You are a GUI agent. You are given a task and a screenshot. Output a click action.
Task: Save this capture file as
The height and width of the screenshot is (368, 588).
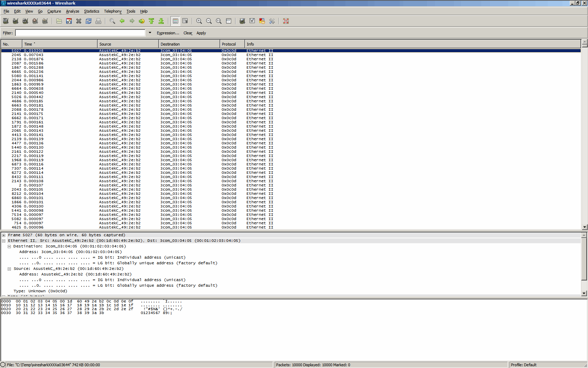tap(69, 21)
